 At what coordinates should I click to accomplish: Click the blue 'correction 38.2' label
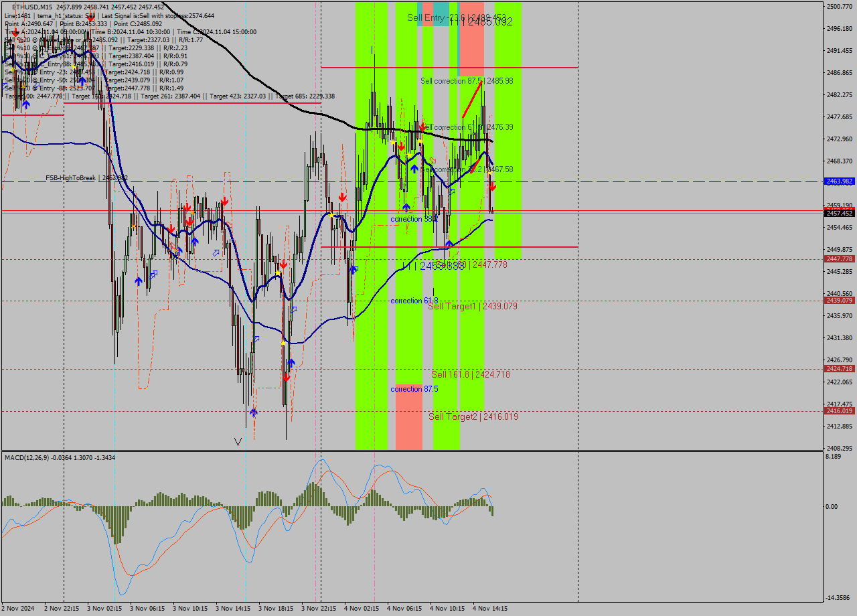pyautogui.click(x=414, y=219)
